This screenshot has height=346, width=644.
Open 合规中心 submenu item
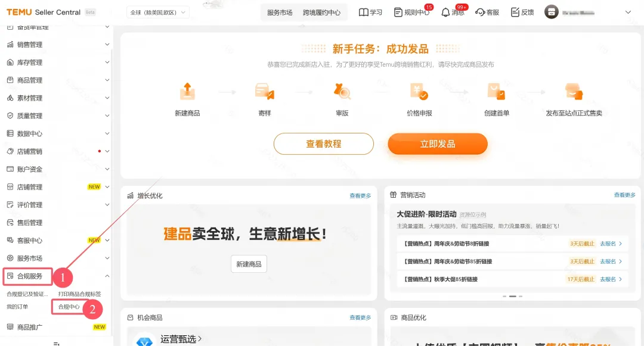(69, 307)
